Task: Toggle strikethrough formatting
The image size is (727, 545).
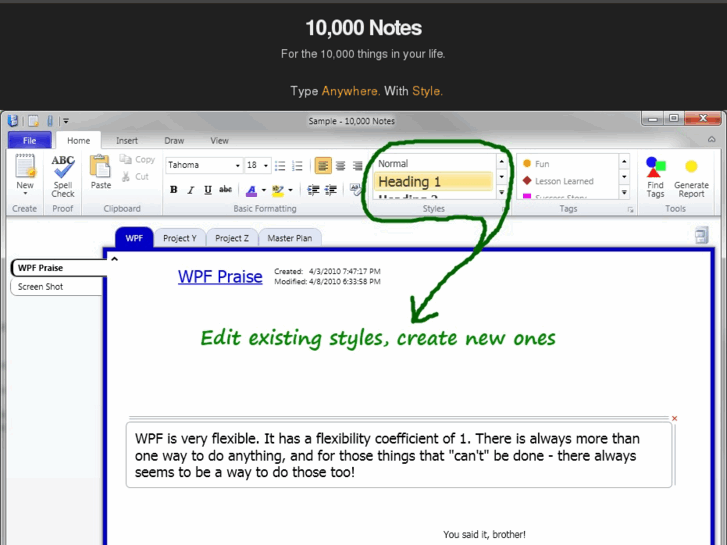Action: pos(225,189)
